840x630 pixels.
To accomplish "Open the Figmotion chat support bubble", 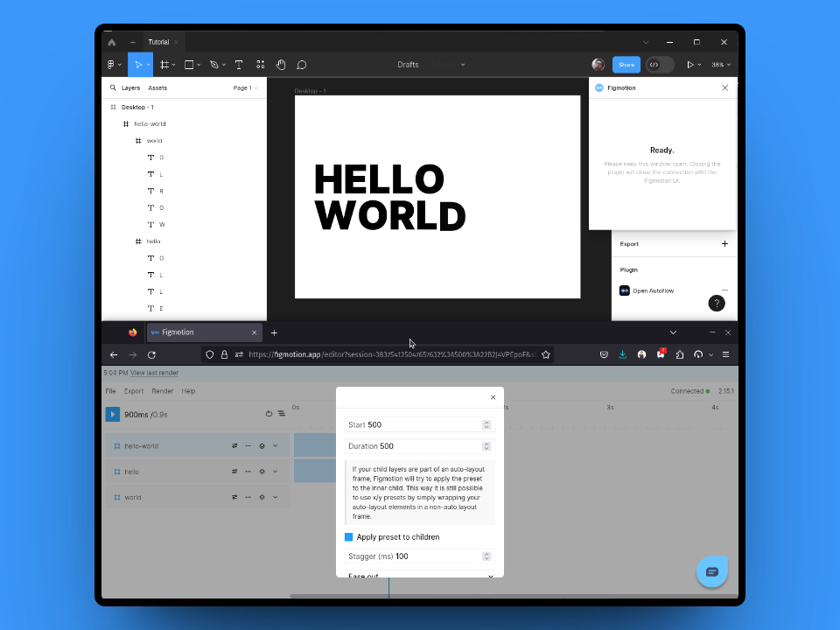I will coord(712,571).
